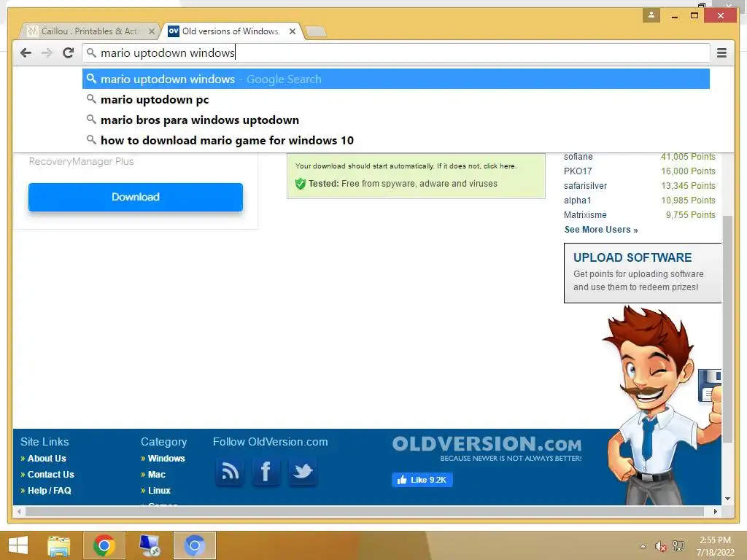Open the Contact Us footer link
The width and height of the screenshot is (747, 560).
click(51, 475)
